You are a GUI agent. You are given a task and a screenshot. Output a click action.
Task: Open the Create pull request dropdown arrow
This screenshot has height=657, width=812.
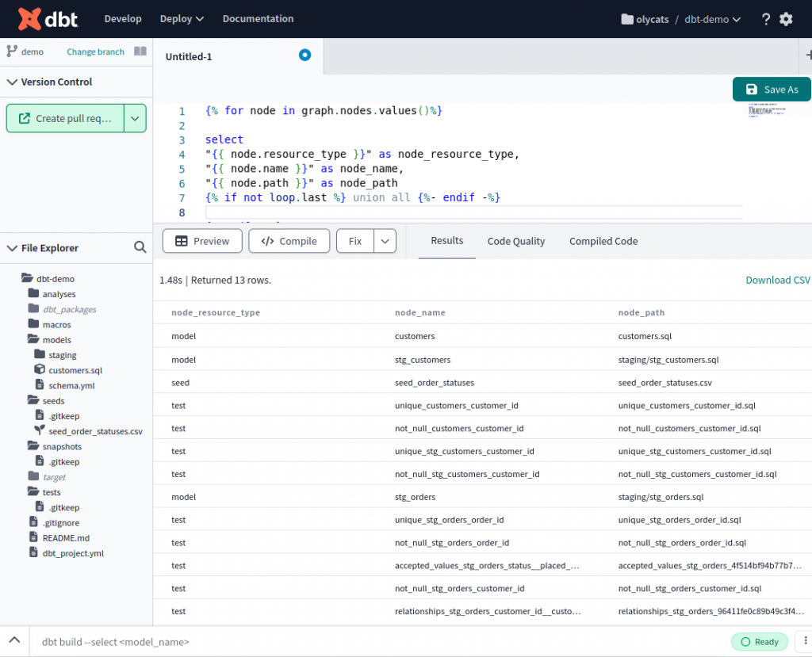coord(135,119)
